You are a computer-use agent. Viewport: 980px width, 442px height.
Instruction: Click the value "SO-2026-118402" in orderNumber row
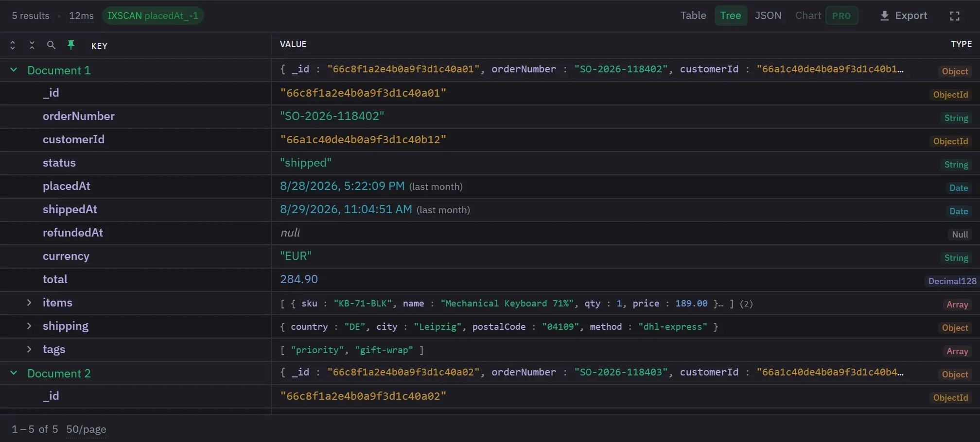pyautogui.click(x=332, y=116)
